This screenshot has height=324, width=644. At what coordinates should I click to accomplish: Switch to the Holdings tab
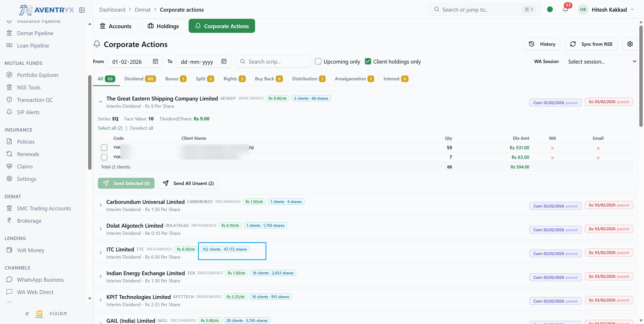(x=163, y=26)
